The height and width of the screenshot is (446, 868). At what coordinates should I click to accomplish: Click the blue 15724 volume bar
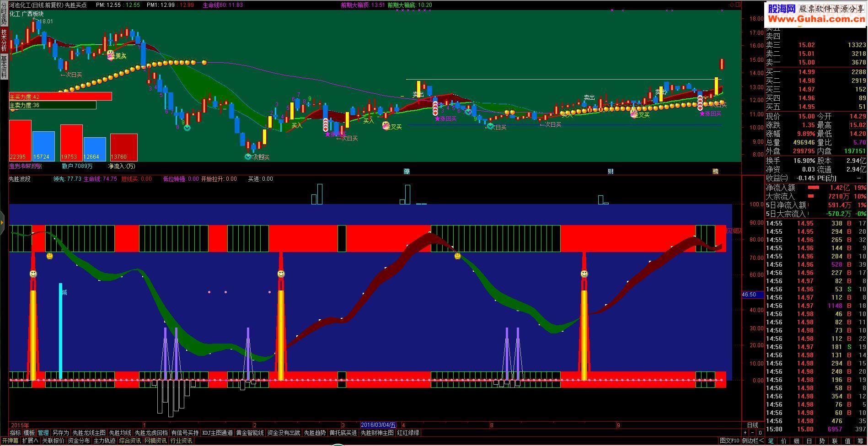43,146
